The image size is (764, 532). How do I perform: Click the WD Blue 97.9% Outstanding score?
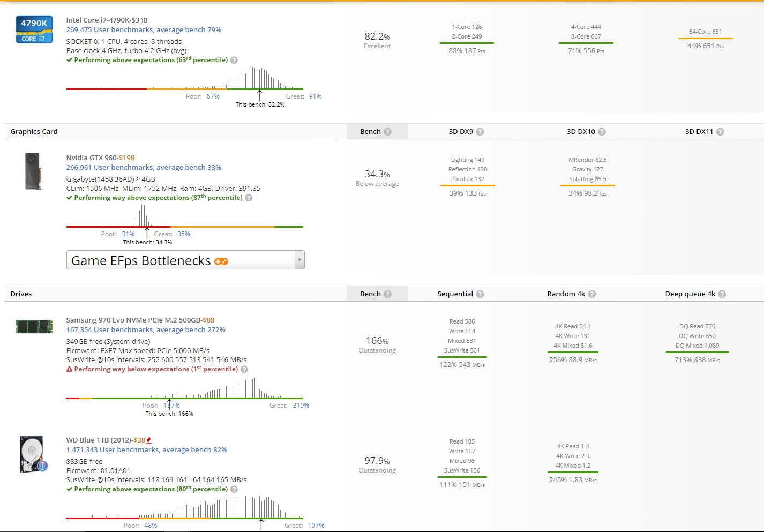click(x=377, y=465)
